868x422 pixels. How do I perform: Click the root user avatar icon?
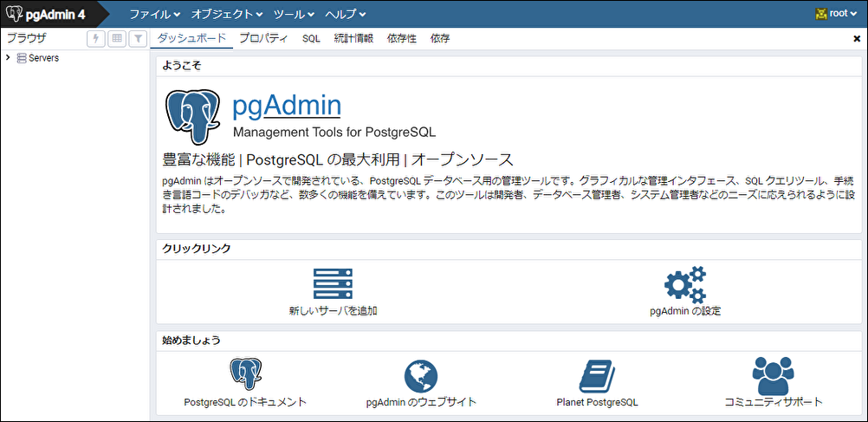pyautogui.click(x=821, y=14)
